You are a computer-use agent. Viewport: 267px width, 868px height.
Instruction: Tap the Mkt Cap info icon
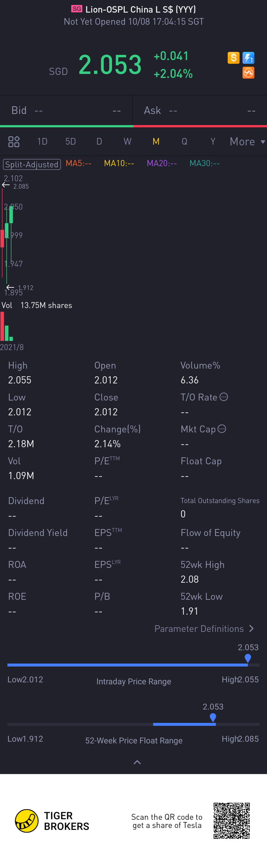[x=222, y=429]
